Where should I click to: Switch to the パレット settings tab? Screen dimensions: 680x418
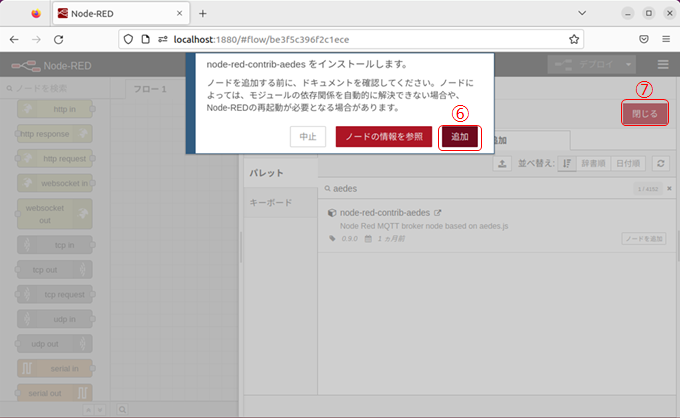(x=267, y=173)
